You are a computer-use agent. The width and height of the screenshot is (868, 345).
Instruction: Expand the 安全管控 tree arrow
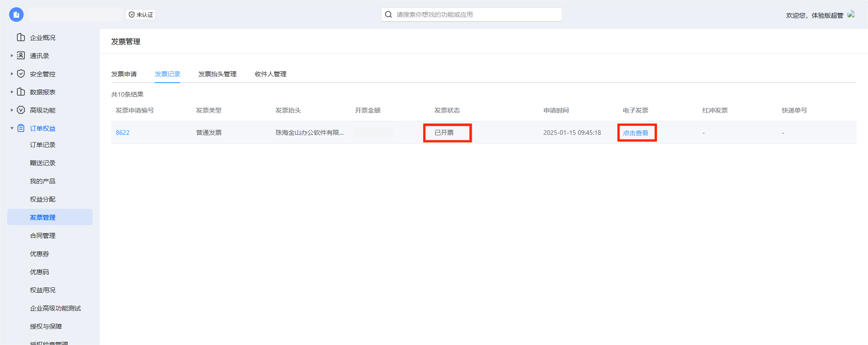tap(12, 74)
